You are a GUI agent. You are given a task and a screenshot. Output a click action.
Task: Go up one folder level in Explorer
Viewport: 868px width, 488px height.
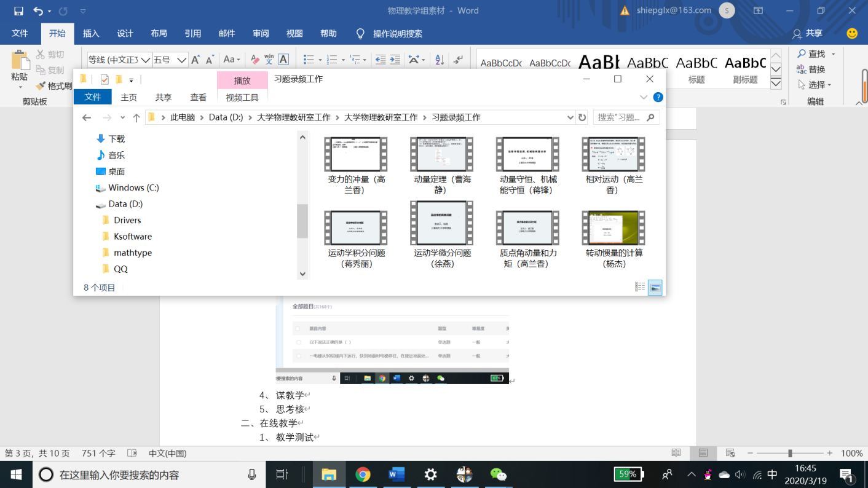(x=136, y=117)
